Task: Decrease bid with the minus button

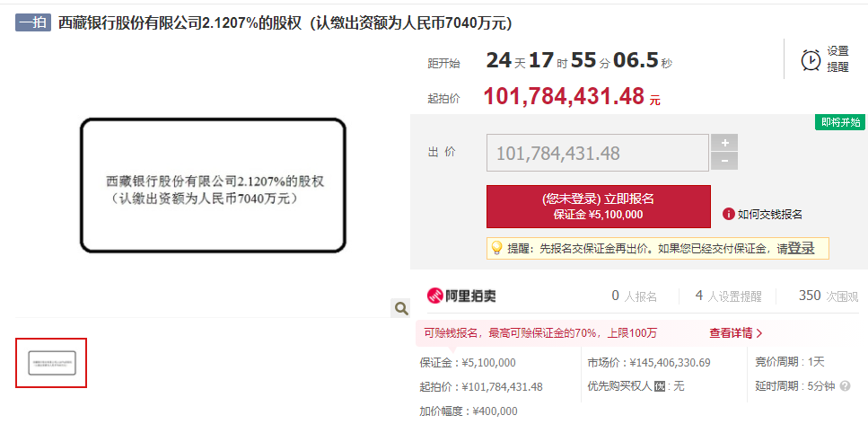Action: (724, 161)
